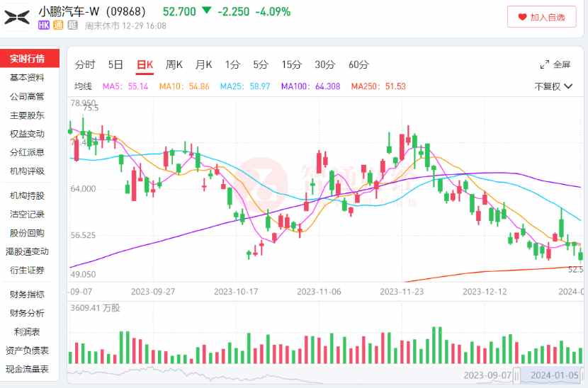Click the gray 融 badge icon
The height and width of the screenshot is (388, 588).
coord(73,25)
